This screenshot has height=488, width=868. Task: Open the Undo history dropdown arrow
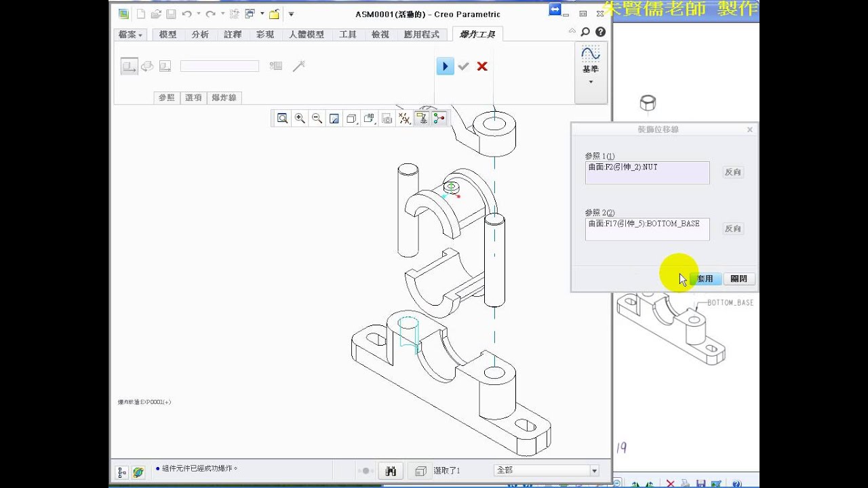(x=199, y=14)
